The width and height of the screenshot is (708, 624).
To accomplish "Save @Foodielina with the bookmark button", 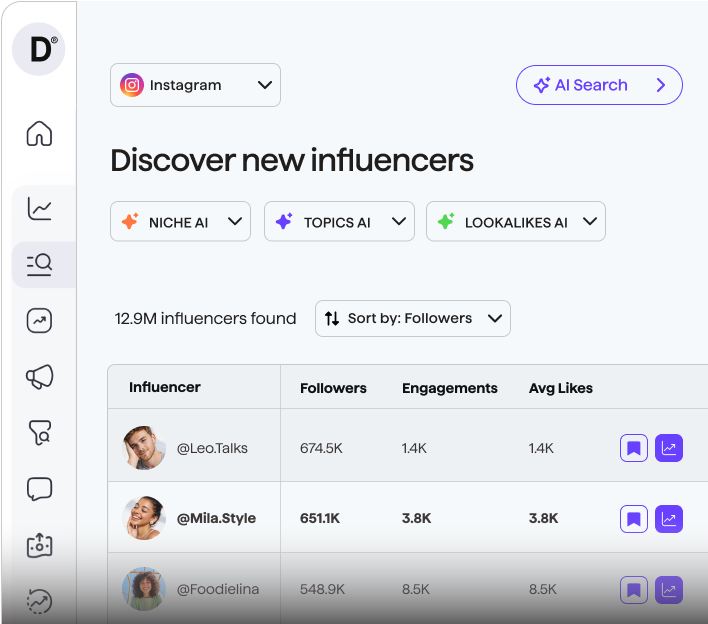I will (633, 589).
